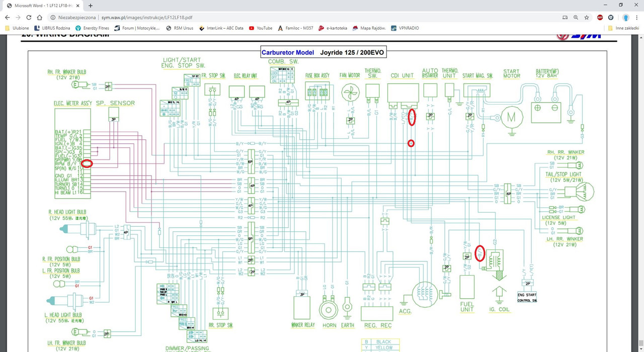The image size is (644, 352).
Task: Close the Microsoft Word LF12 LF18 tab
Action: (77, 6)
